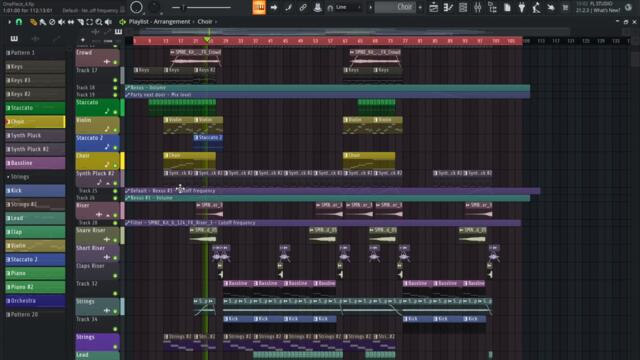Select the Mute tool
This screenshot has height=360, width=640.
(61, 22)
